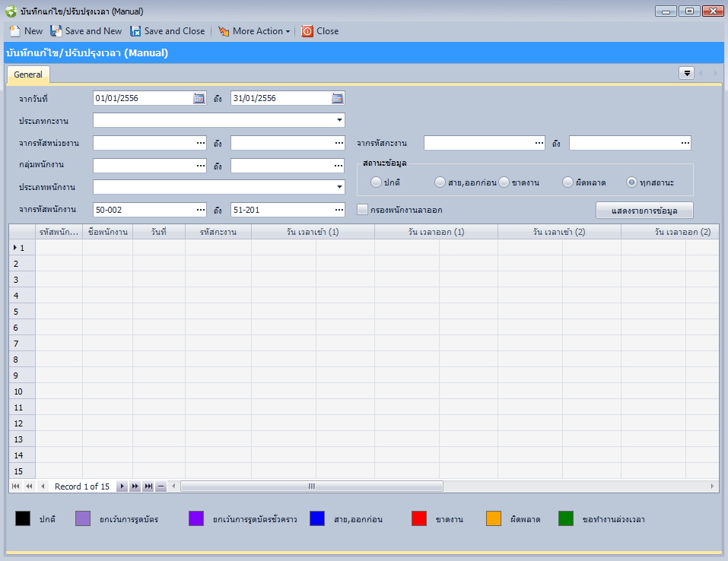
Task: Go to previous record in navigator
Action: [43, 487]
